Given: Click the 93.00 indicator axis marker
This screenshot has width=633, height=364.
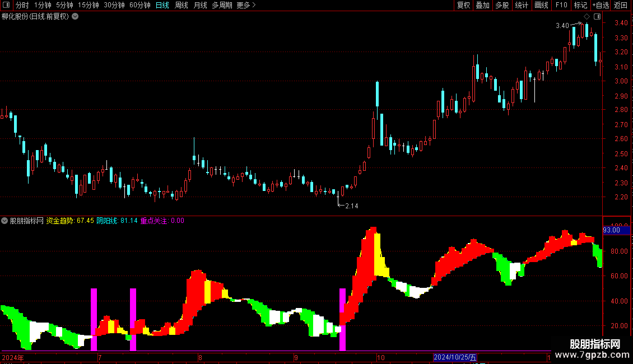Looking at the screenshot, I should [x=616, y=230].
